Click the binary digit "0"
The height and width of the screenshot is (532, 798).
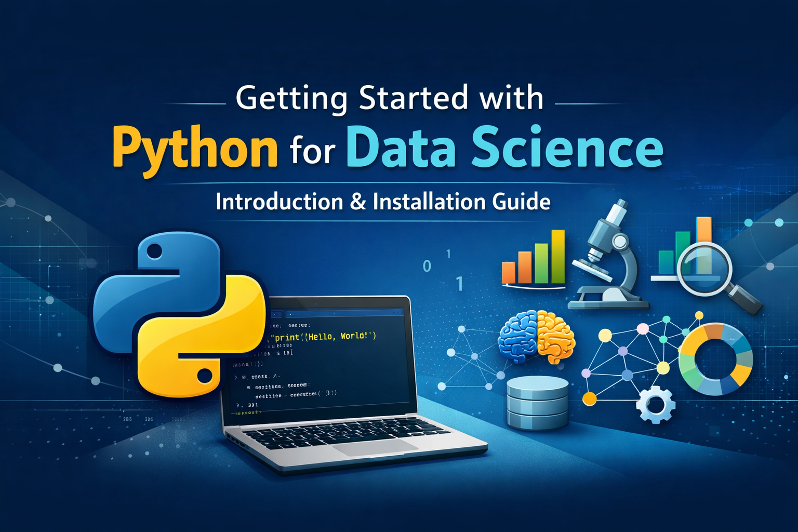coord(427,266)
